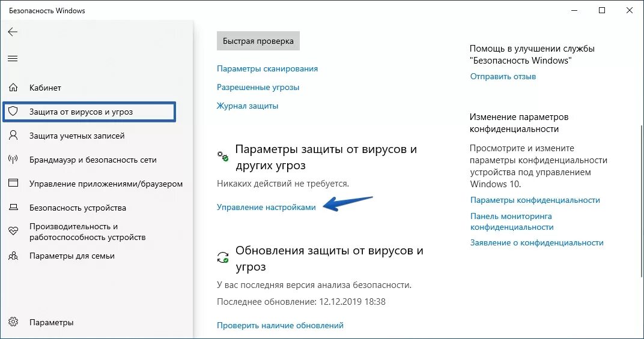Open Заявление о конфиденциальности link
The height and width of the screenshot is (339, 644).
click(537, 242)
